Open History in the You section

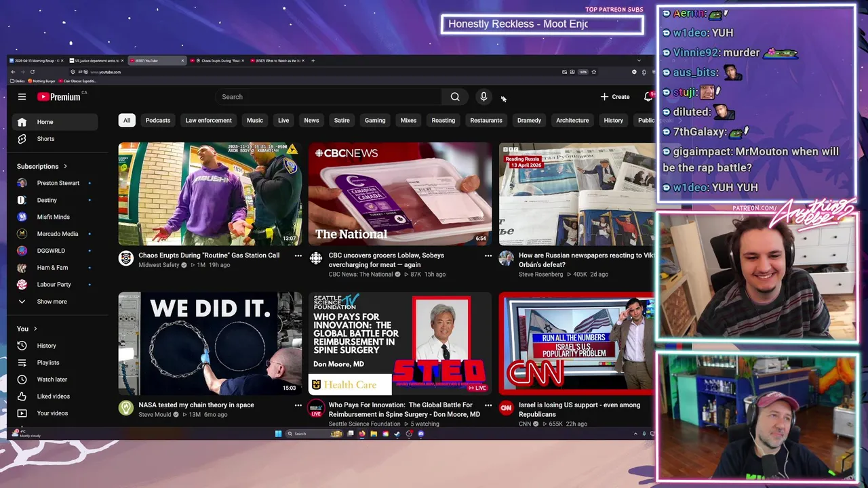click(55, 346)
